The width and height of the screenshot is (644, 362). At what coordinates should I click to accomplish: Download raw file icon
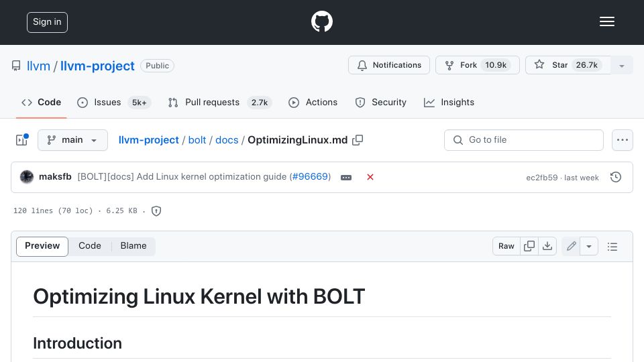(547, 246)
